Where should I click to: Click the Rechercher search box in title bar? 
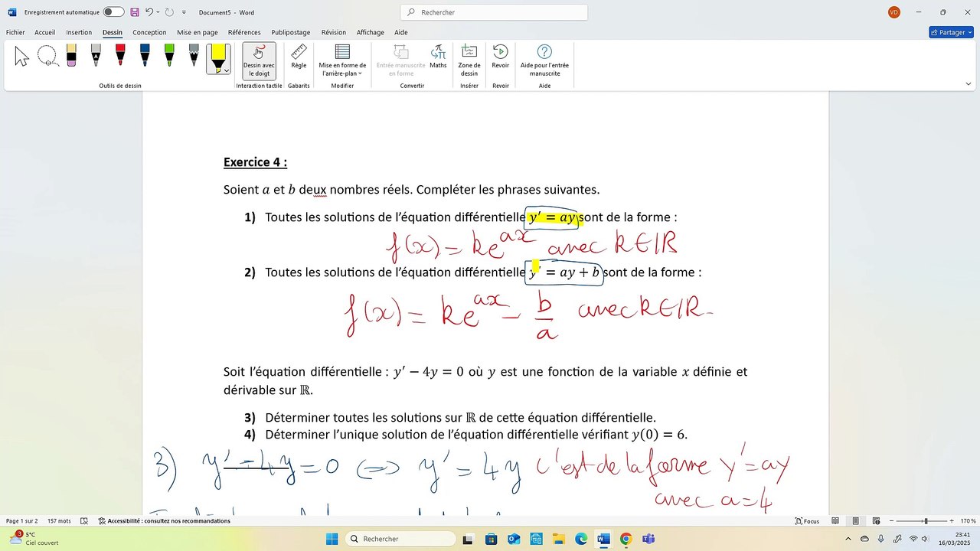494,12
